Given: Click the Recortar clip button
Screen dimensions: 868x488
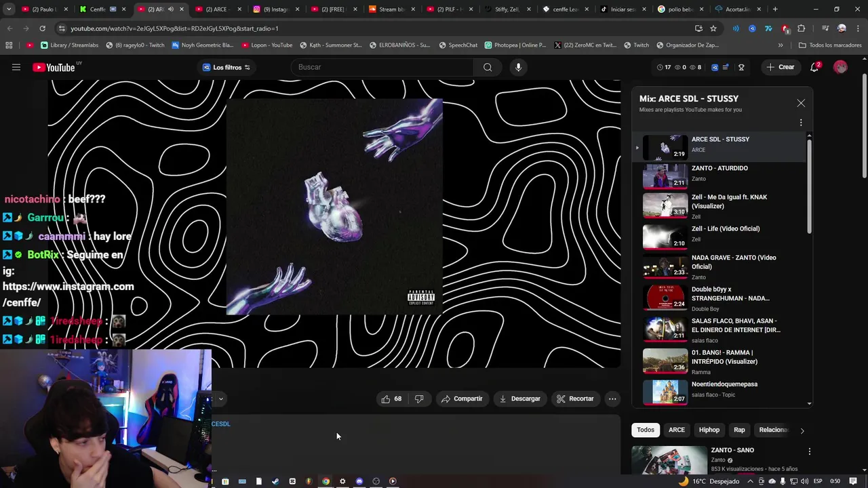Looking at the screenshot, I should (x=575, y=399).
